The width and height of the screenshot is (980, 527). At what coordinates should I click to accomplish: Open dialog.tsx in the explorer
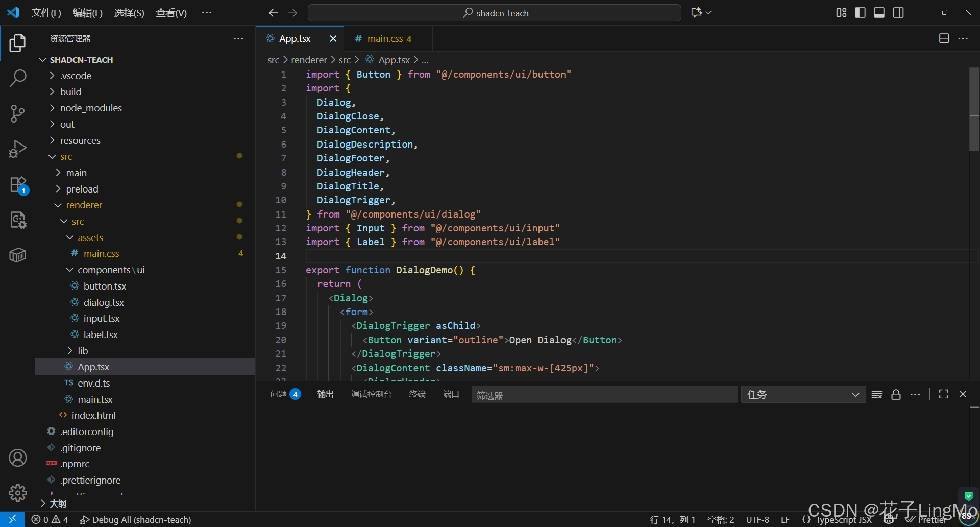tap(145, 302)
